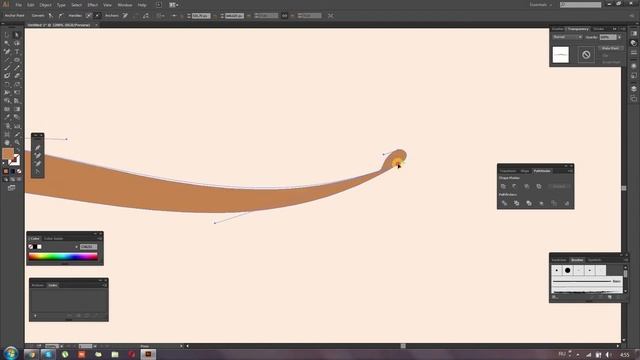Pick a color from the spectrum bar
This screenshot has width=640, height=360.
tap(63, 256)
